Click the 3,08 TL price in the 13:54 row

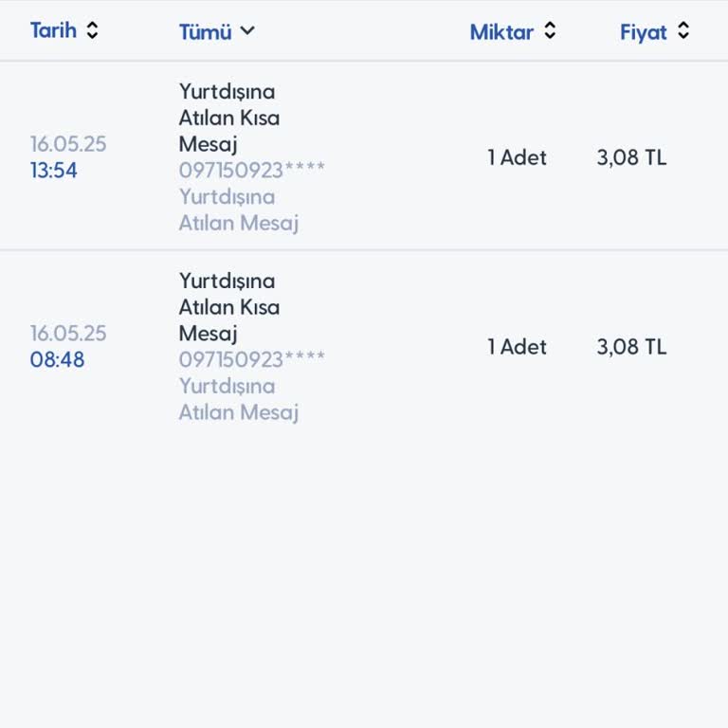(631, 157)
